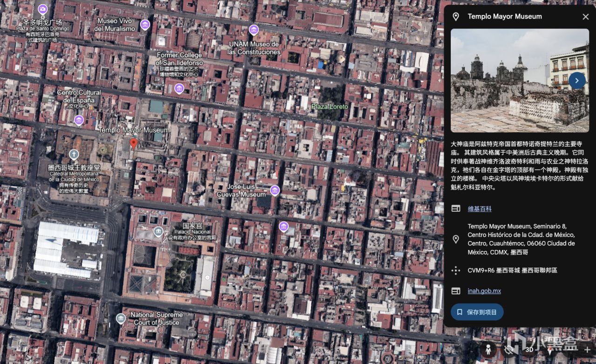Click the 大神庙 description paragraph
Image resolution: width=596 pixels, height=364 pixels.
pos(520,165)
